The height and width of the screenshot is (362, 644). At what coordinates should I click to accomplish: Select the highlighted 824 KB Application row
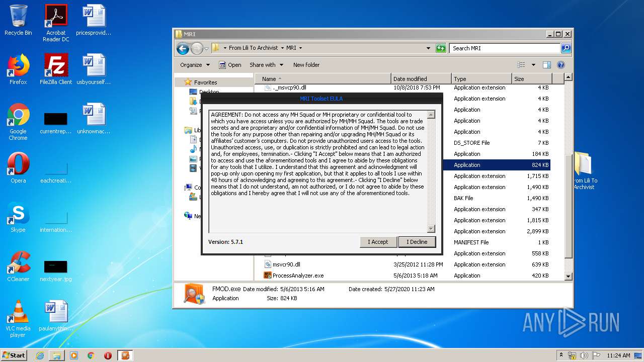coord(497,165)
